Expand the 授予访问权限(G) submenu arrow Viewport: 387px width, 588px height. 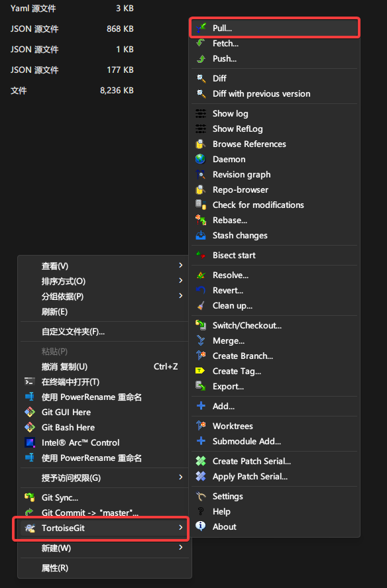click(181, 477)
